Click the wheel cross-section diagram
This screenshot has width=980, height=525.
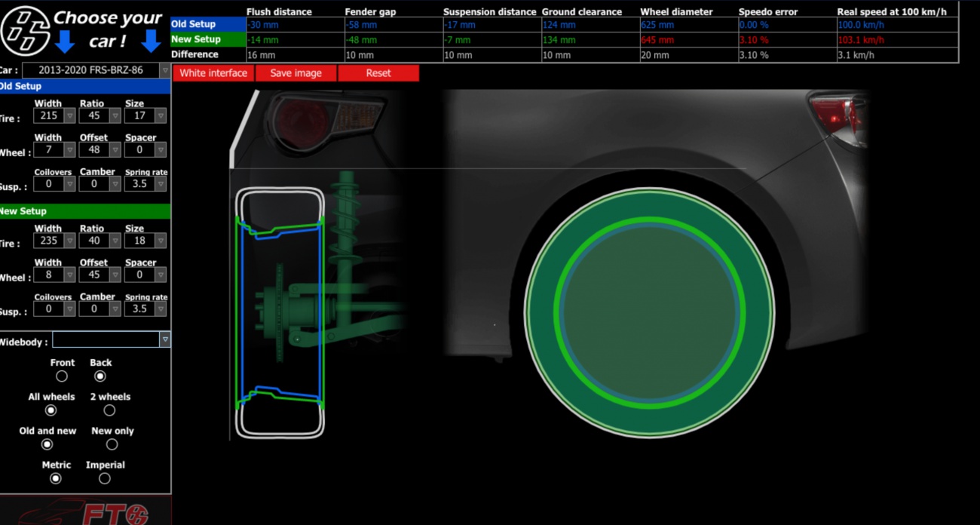pos(280,312)
